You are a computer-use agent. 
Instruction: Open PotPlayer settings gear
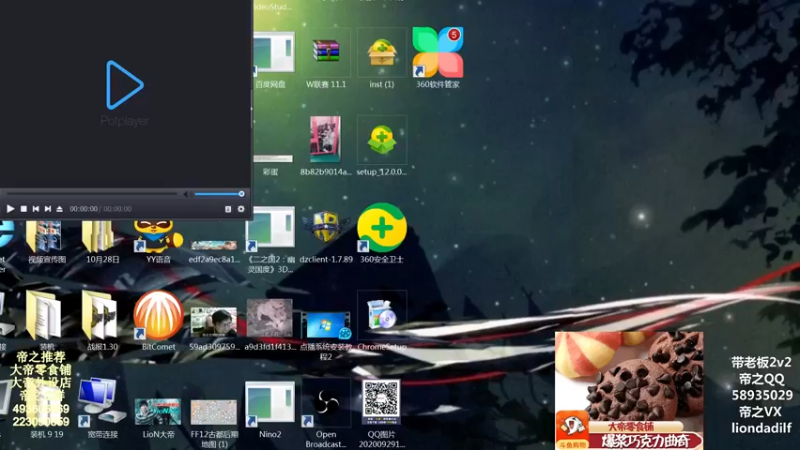click(x=241, y=209)
